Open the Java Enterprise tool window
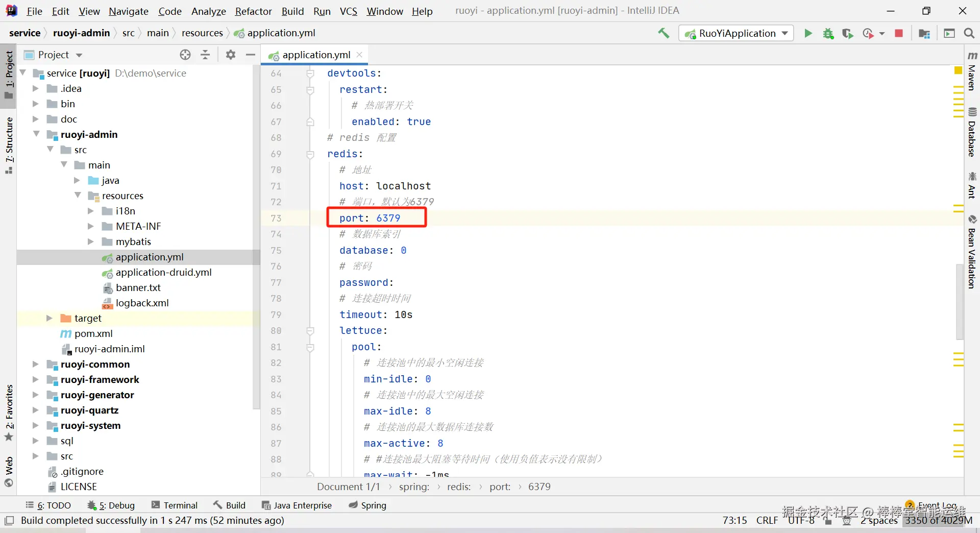 click(297, 505)
